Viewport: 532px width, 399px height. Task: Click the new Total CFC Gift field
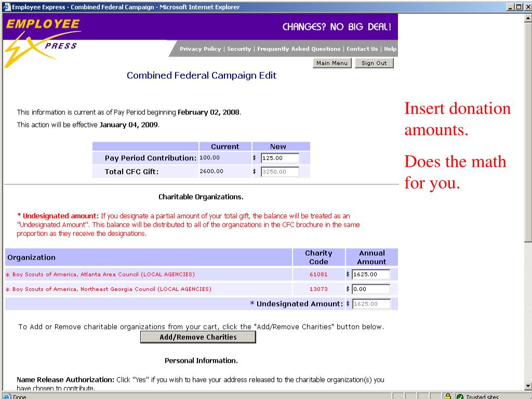(280, 171)
